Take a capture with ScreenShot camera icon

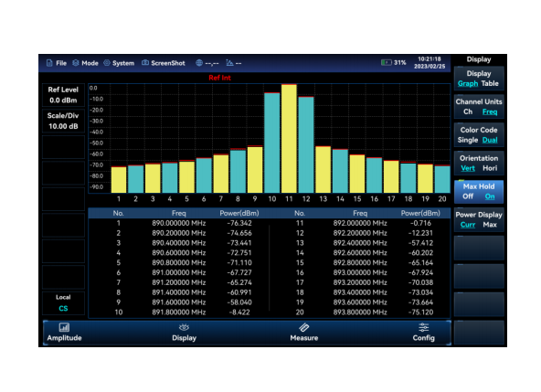point(145,63)
